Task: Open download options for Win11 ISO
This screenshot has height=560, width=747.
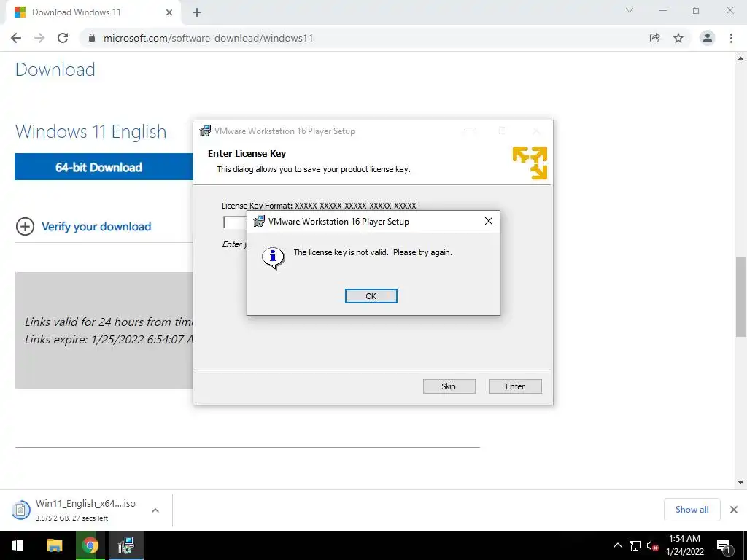Action: click(x=155, y=510)
